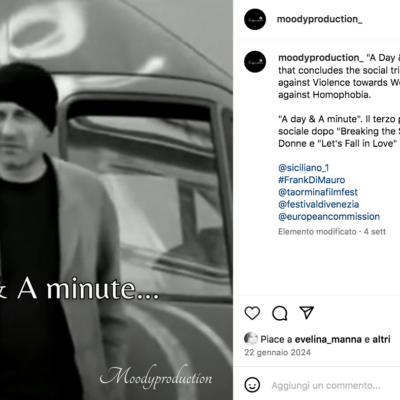
Task: Open the moodyproduction_ profile from the header username
Action: [320, 19]
